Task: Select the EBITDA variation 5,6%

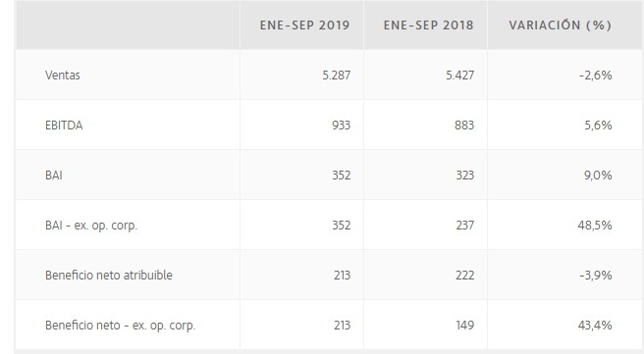Action: [x=599, y=126]
